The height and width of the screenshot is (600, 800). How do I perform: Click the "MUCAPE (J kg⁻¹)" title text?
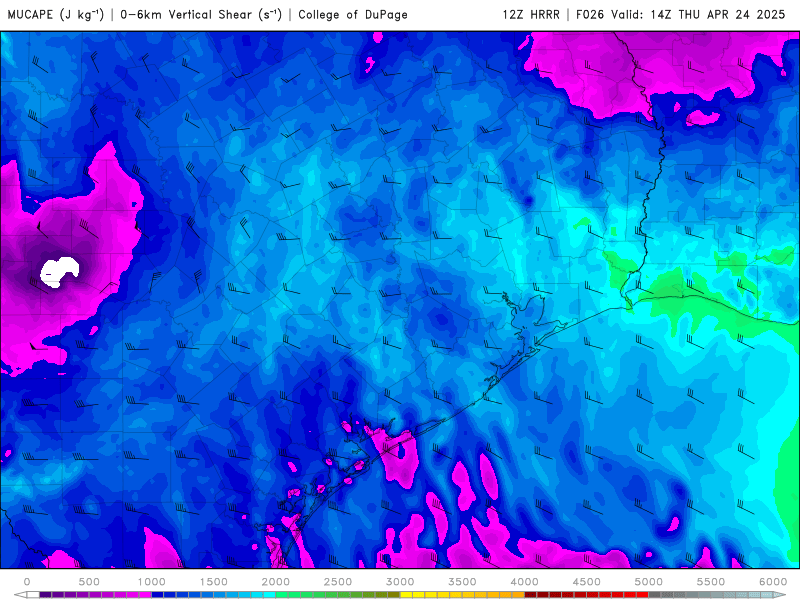click(x=56, y=14)
